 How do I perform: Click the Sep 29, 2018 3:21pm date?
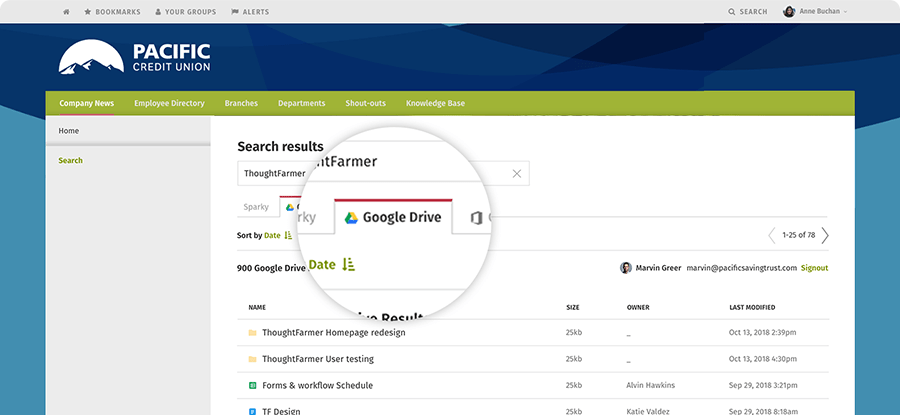click(x=762, y=385)
